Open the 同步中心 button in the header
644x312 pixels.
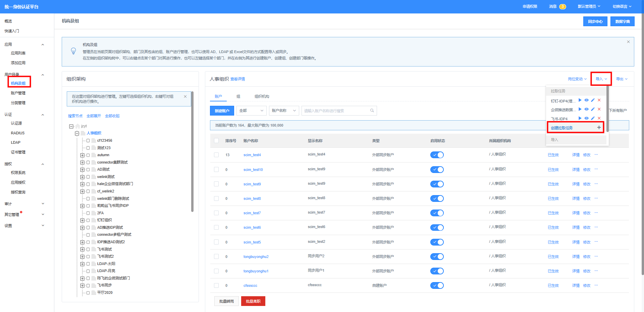tap(595, 21)
